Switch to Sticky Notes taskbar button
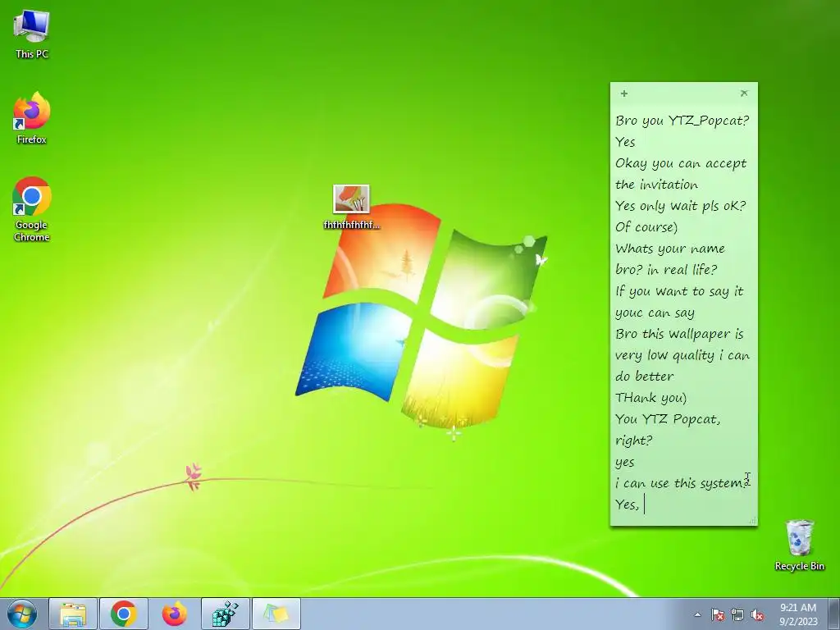840x630 pixels. (276, 614)
